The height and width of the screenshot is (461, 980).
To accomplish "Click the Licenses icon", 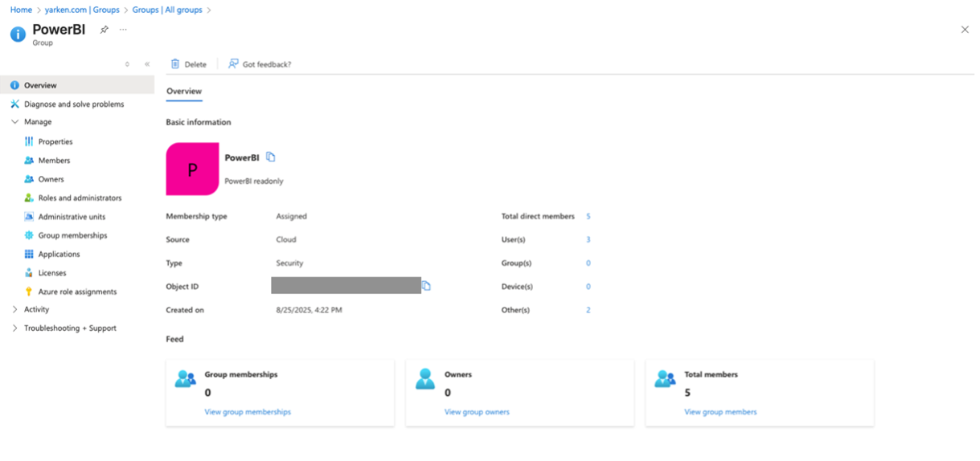I will click(29, 273).
